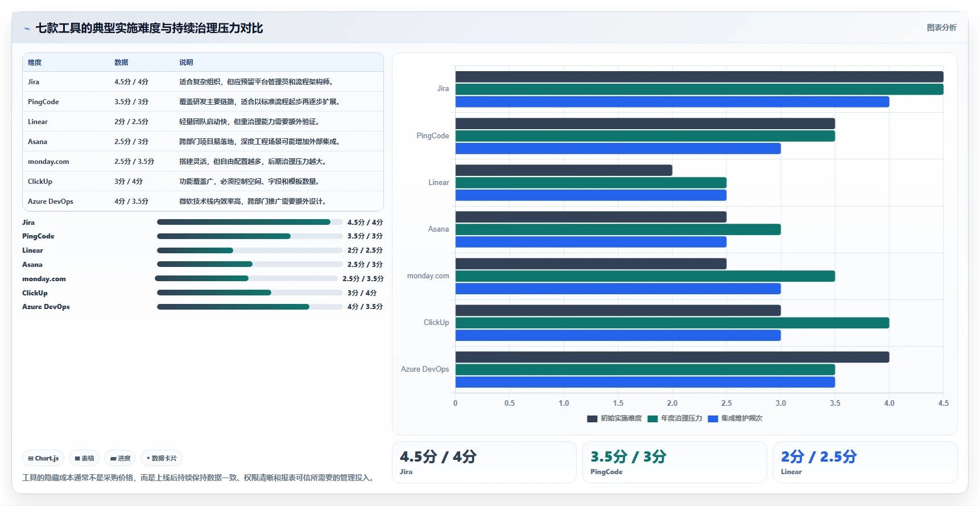Screen dimensions: 980x506
Task: Click PingCode's green 年度治理压力 bar in the chart
Action: coord(645,136)
